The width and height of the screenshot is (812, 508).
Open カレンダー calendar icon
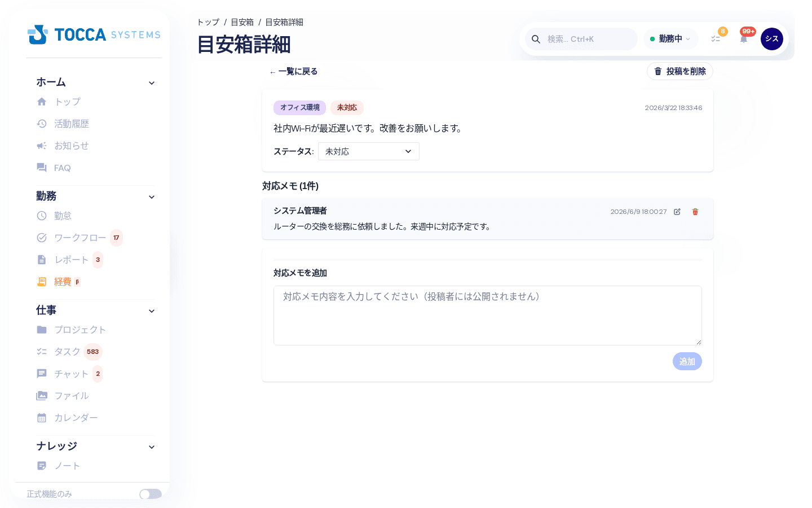click(x=42, y=418)
